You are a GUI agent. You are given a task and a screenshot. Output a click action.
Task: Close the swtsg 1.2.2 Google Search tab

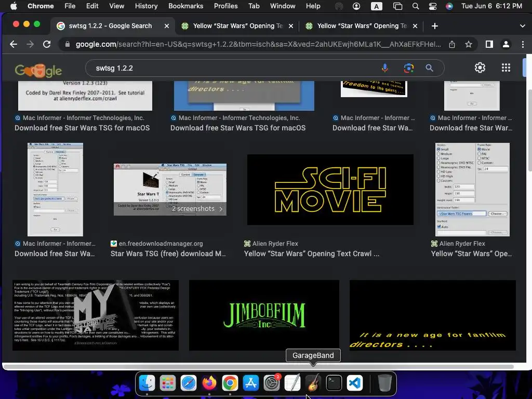(x=167, y=26)
